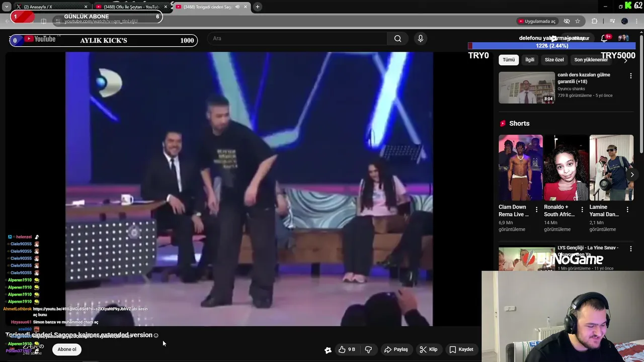This screenshot has height=362, width=644.
Task: Open the reading mode icon in toolbar
Action: click(x=43, y=21)
